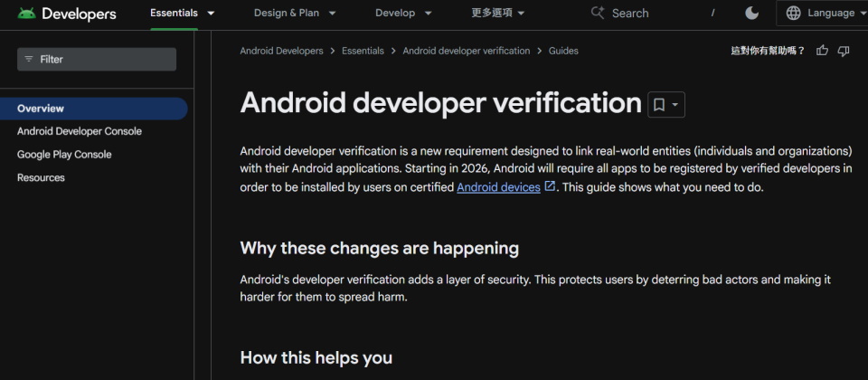Screen dimensions: 868x380
Task: Select Android Developer Console in sidebar
Action: click(x=80, y=131)
